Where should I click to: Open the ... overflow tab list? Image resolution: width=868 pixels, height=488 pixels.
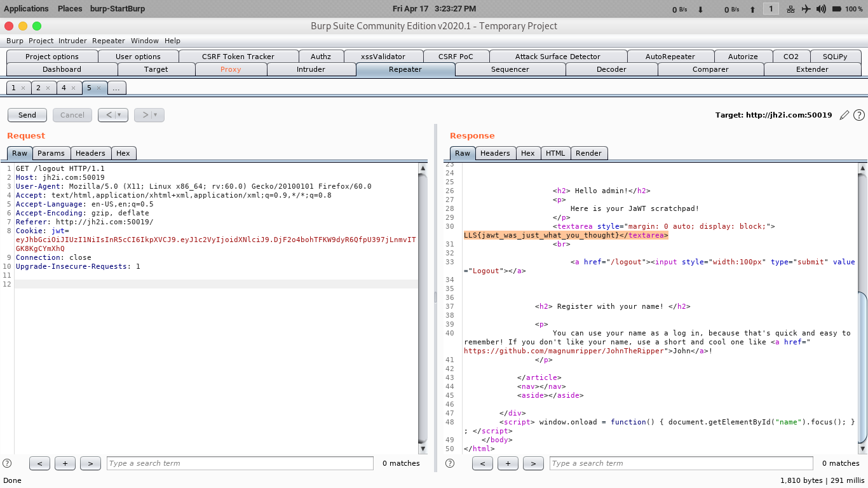click(x=116, y=88)
